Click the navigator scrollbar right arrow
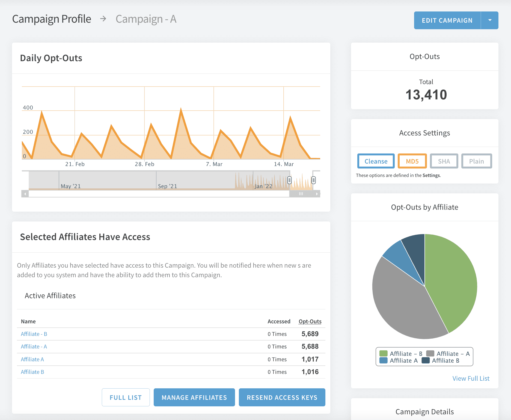 (317, 194)
